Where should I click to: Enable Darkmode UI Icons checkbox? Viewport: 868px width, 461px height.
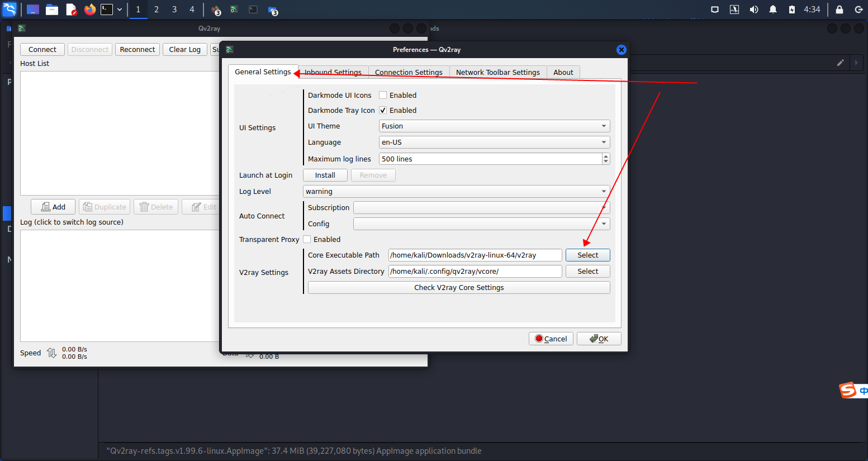tap(383, 95)
